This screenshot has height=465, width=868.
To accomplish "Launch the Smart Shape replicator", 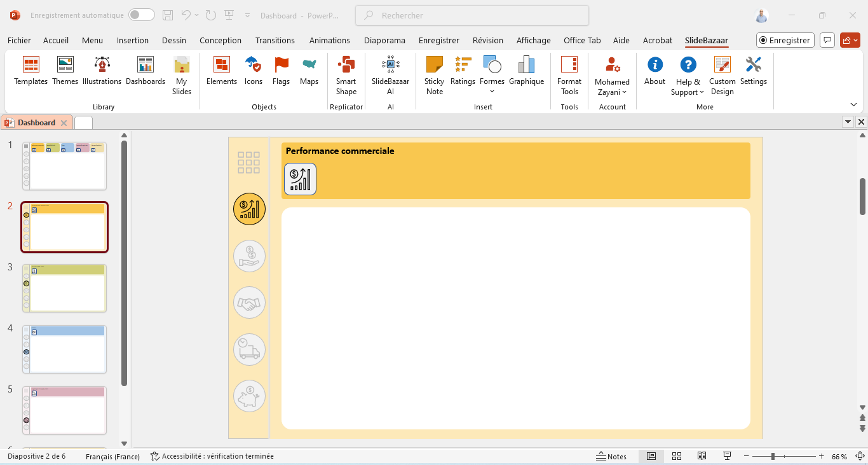I will pos(346,75).
